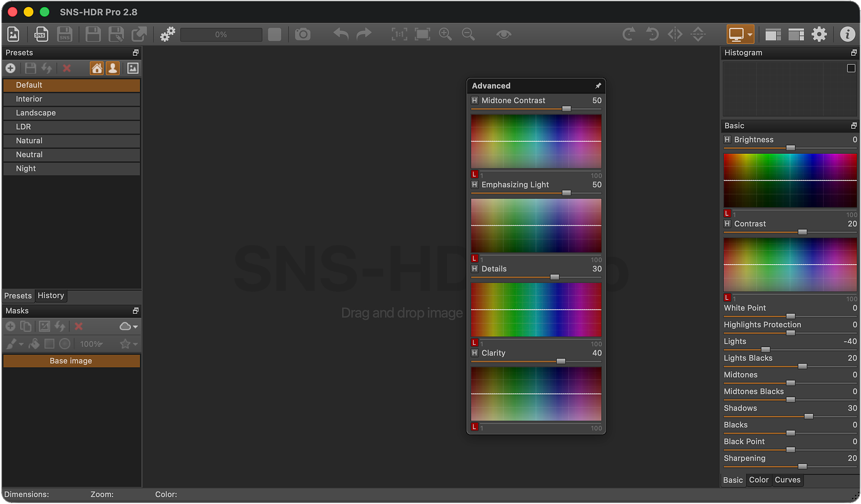This screenshot has width=861, height=504.
Task: Toggle H button for Emphasizing Light
Action: coord(475,185)
